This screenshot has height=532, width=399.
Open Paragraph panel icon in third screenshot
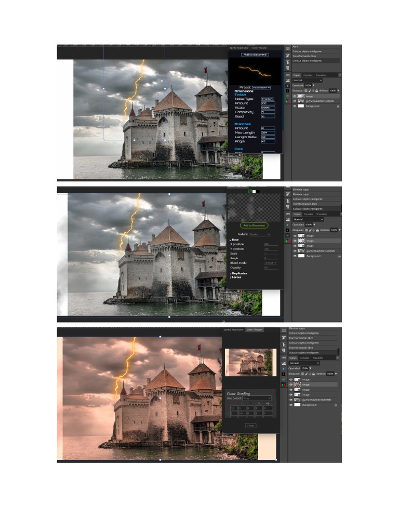[284, 351]
